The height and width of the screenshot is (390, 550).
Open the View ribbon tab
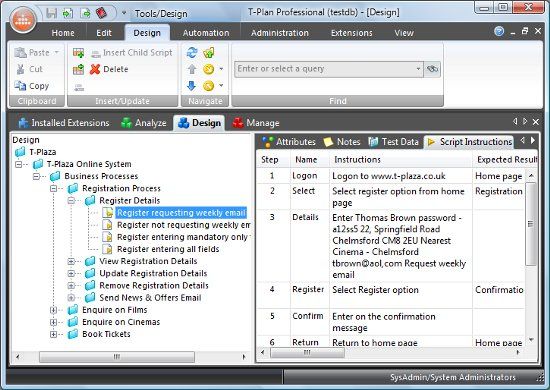(x=404, y=33)
